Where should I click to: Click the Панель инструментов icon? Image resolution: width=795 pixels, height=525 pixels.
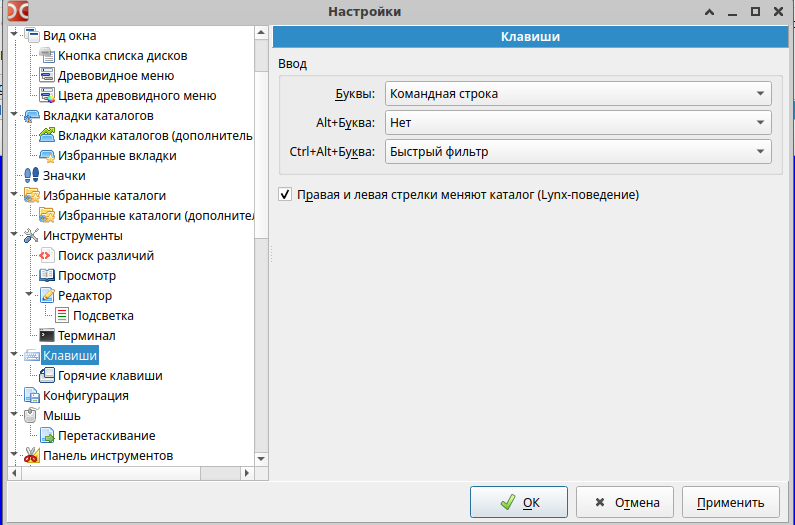pos(31,456)
